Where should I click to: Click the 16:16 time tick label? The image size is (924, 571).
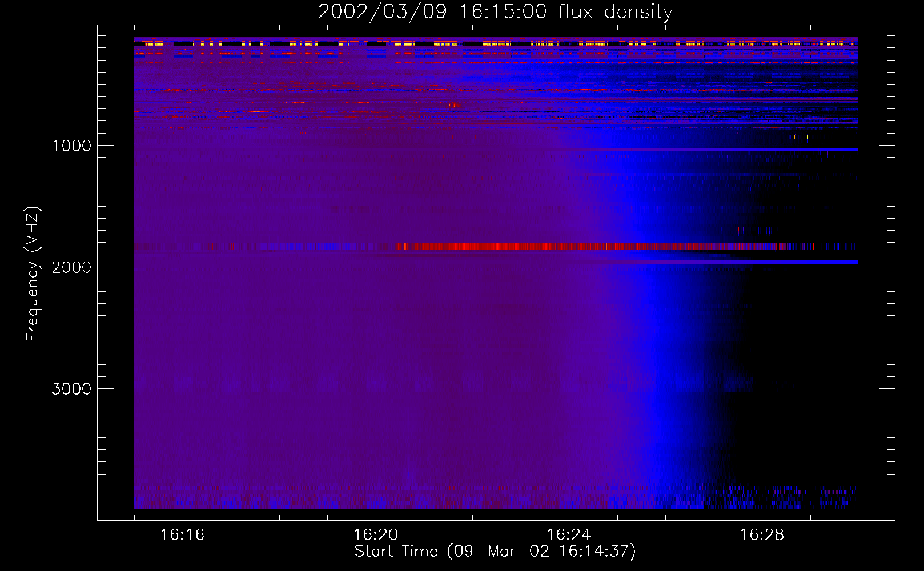coord(182,534)
